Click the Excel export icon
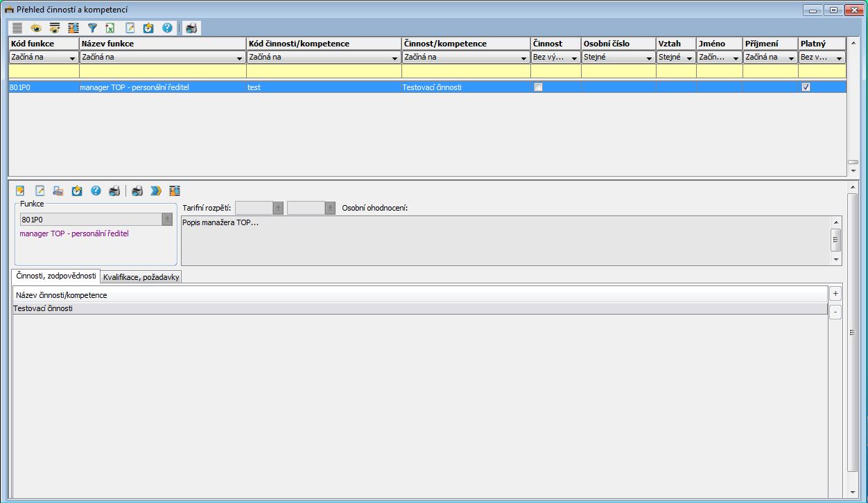The height and width of the screenshot is (503, 868). [x=111, y=28]
